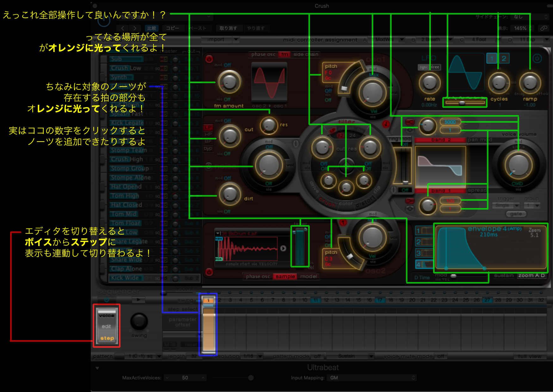
Task: Select the Kick Wide voice row
Action: click(x=154, y=278)
